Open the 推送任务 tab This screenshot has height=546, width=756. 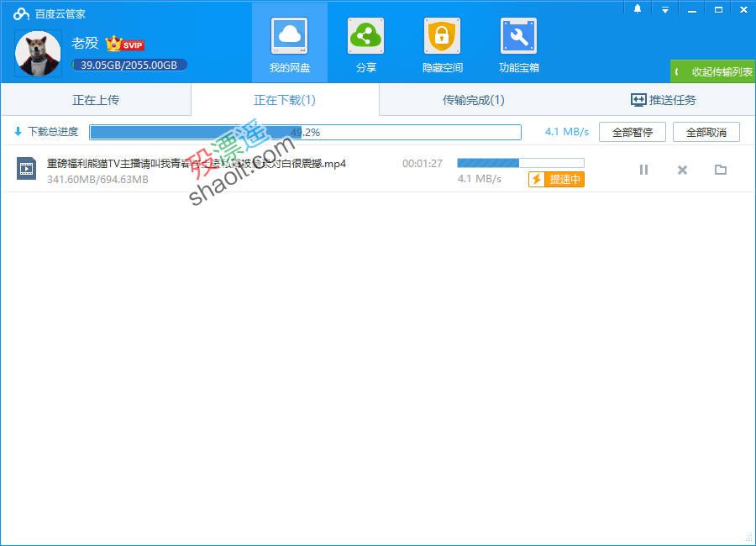664,100
